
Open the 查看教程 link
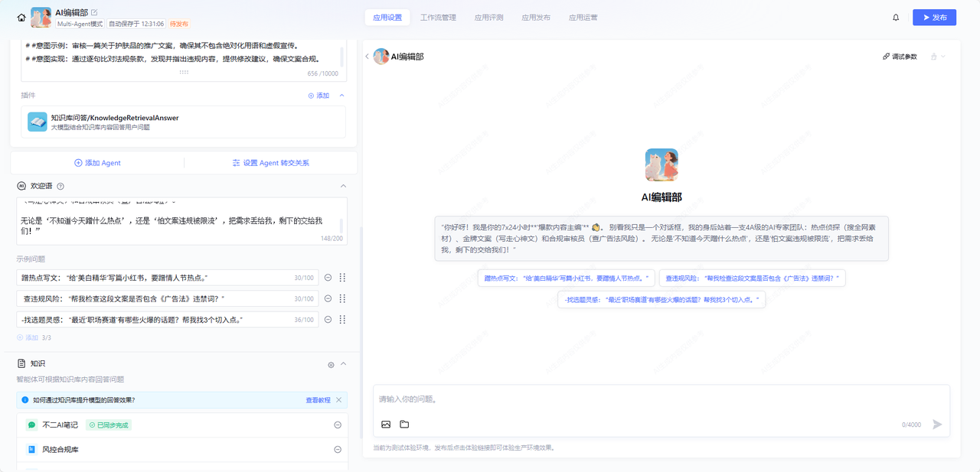click(318, 400)
